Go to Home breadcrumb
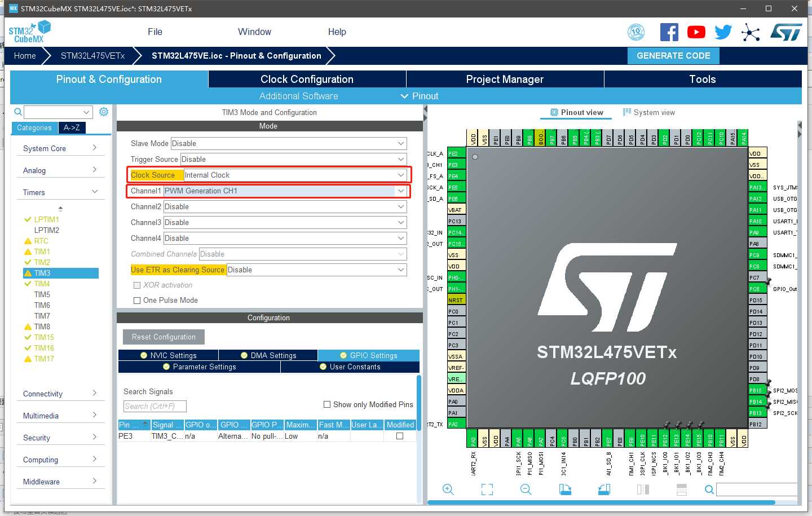Screen dimensions: 812x516 pos(25,56)
